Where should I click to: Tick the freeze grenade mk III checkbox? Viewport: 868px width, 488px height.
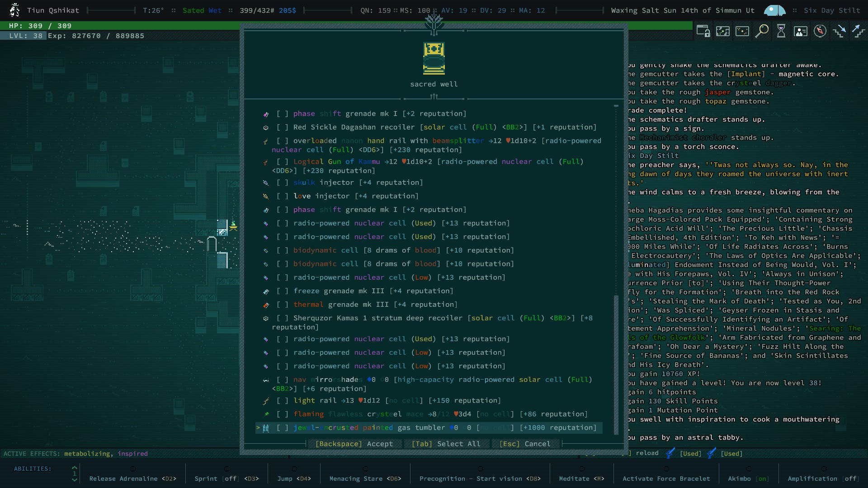[283, 291]
